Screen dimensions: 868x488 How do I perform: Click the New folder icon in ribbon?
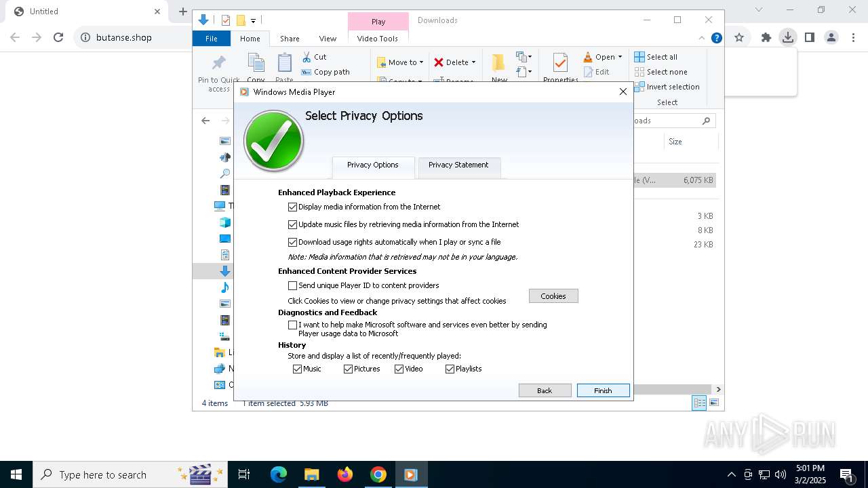pyautogui.click(x=498, y=63)
